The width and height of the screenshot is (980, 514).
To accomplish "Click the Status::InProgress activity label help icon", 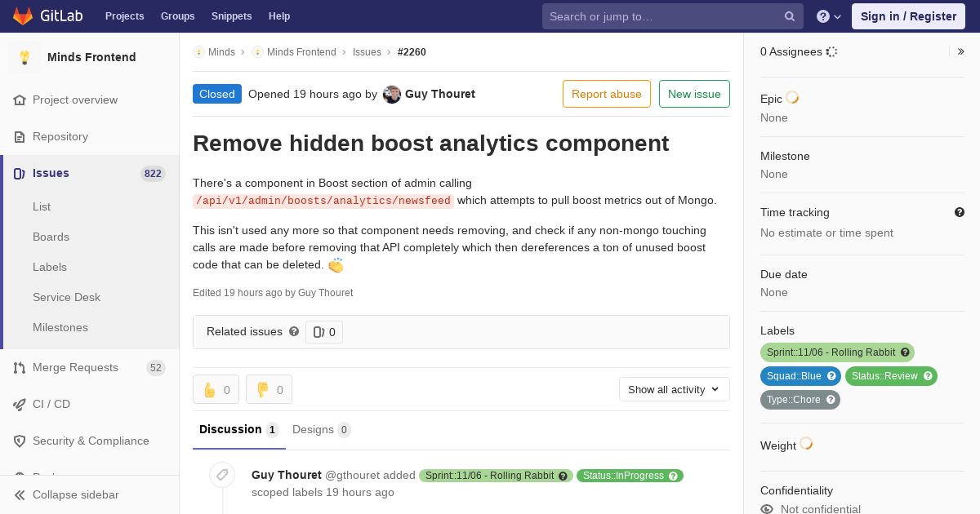I will (x=674, y=476).
